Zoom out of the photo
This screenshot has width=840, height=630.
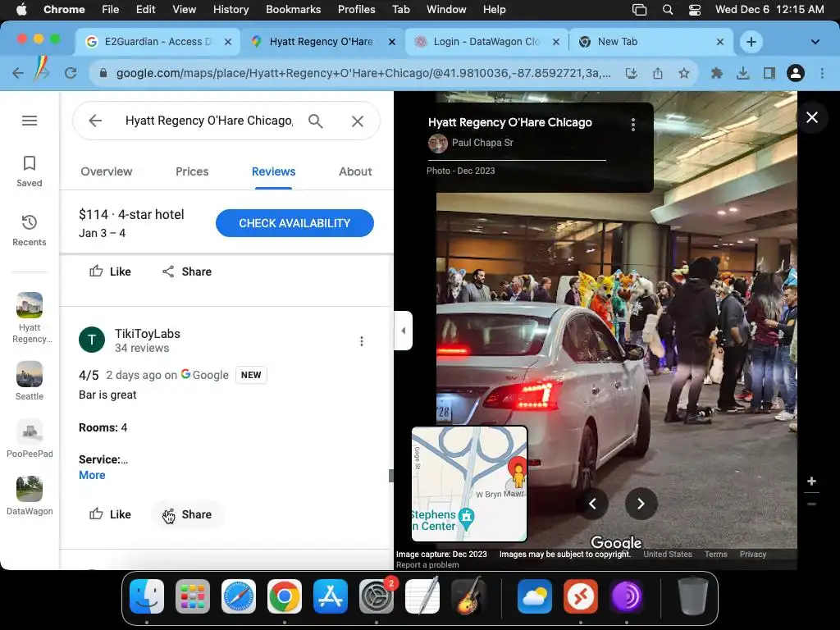[811, 504]
